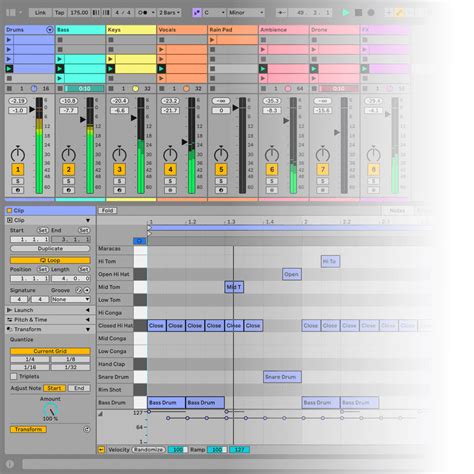Click the transport Record button
The width and height of the screenshot is (474, 474).
(x=371, y=13)
